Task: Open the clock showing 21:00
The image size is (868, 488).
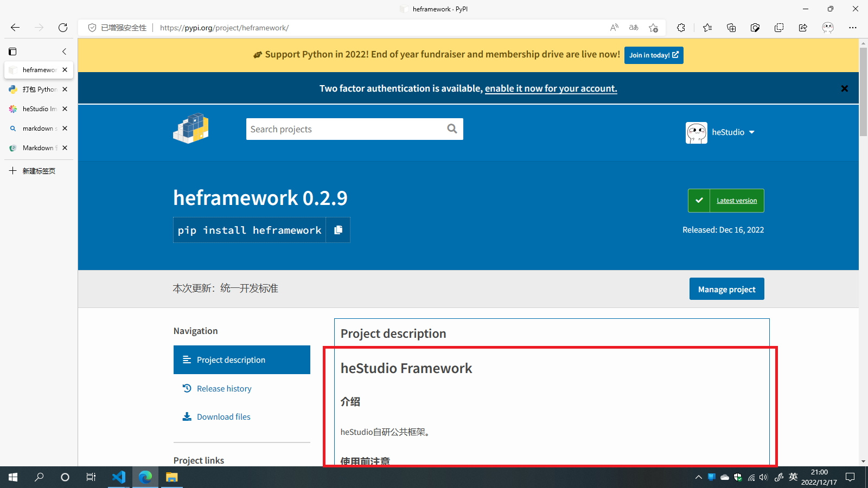Action: 819,477
